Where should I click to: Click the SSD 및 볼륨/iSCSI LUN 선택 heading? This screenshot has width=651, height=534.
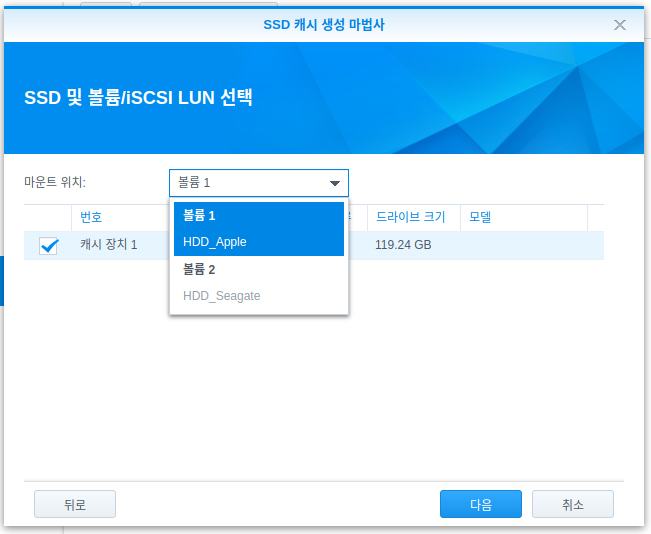(138, 98)
